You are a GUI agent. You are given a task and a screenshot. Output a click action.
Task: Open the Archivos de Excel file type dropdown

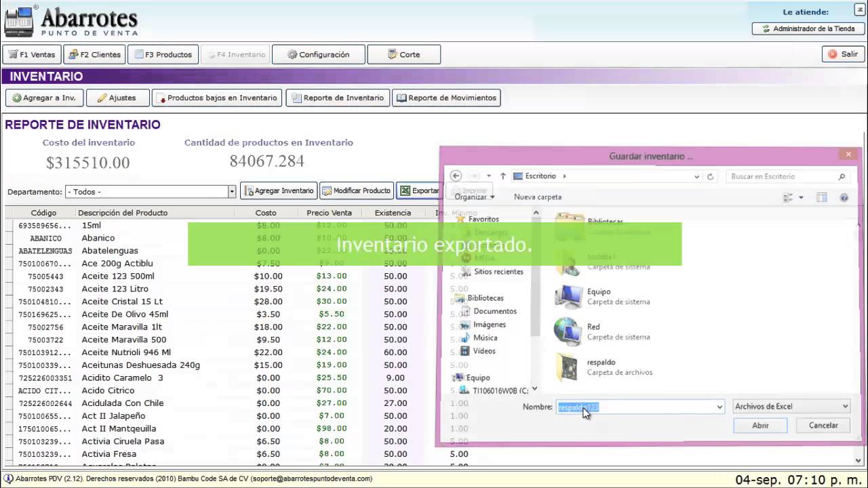(x=791, y=407)
